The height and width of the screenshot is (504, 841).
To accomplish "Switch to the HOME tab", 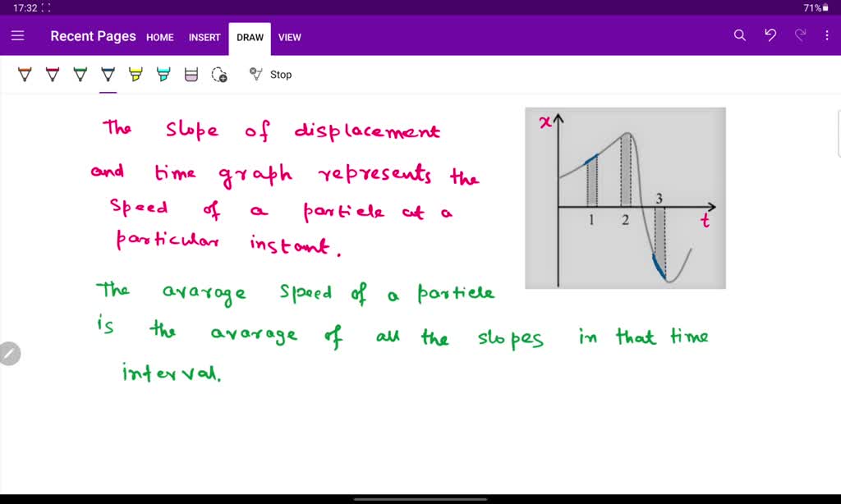I will tap(159, 37).
